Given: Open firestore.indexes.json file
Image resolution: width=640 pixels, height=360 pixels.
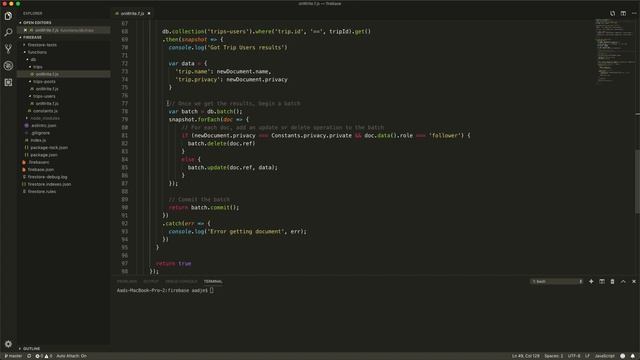Looking at the screenshot, I should coord(49,184).
